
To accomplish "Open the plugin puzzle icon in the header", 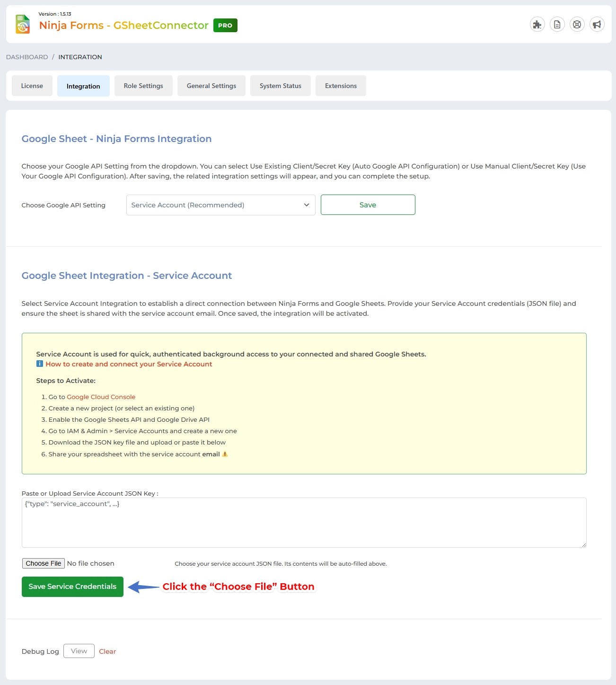I will [x=537, y=24].
